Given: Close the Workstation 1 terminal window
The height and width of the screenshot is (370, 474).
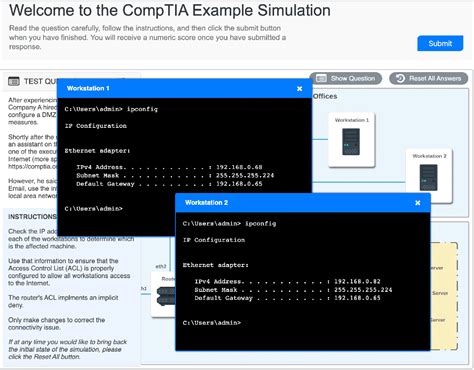Looking at the screenshot, I should 299,89.
